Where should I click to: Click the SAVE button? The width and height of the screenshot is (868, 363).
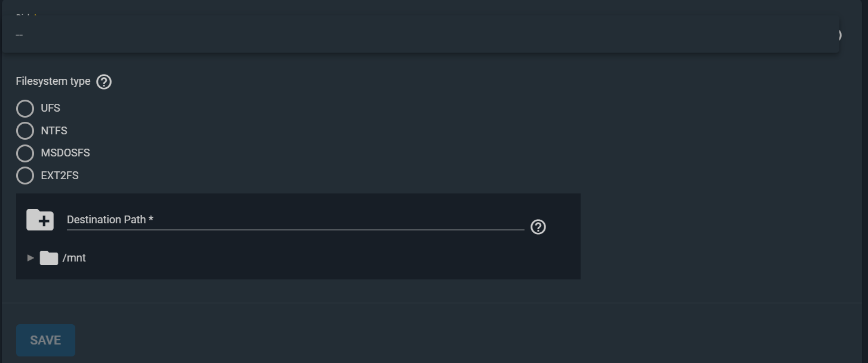click(x=45, y=340)
